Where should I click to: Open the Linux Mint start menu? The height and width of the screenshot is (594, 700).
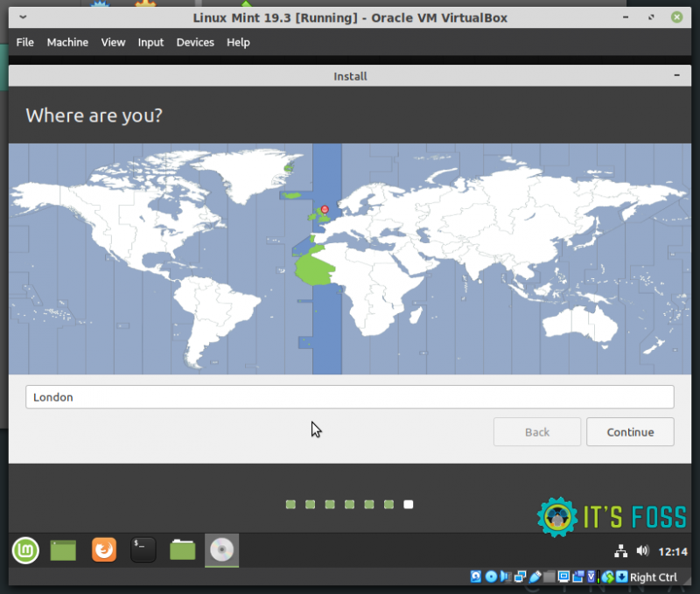(25, 550)
